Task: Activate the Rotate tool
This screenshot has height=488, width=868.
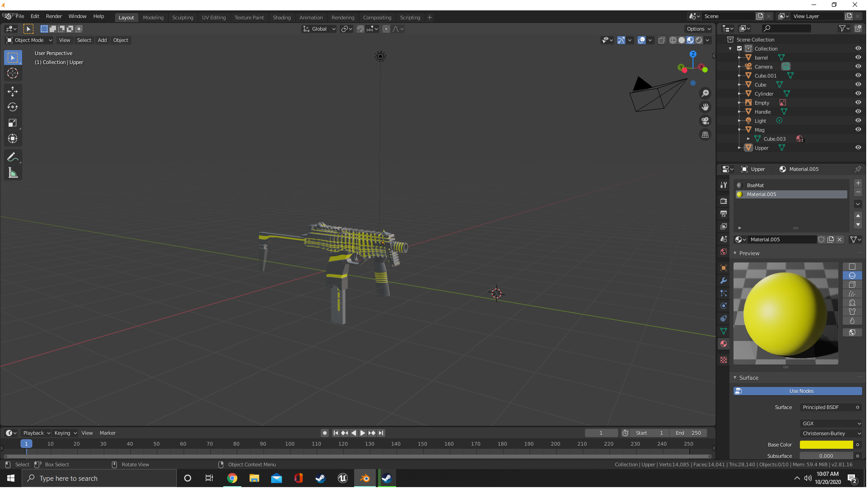Action: [x=13, y=107]
